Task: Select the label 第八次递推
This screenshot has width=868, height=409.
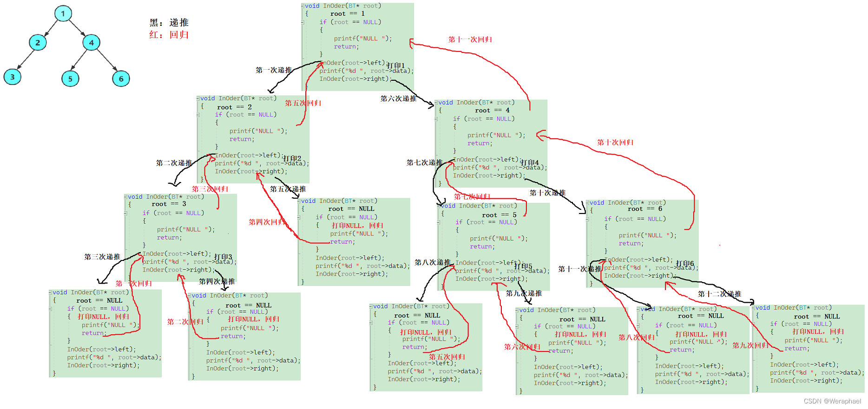Action: point(433,262)
